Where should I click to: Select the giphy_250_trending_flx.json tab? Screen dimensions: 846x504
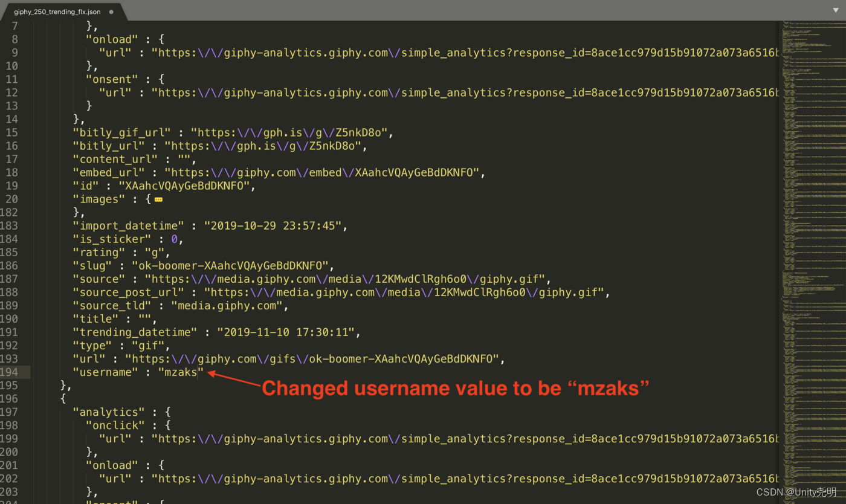pos(57,11)
